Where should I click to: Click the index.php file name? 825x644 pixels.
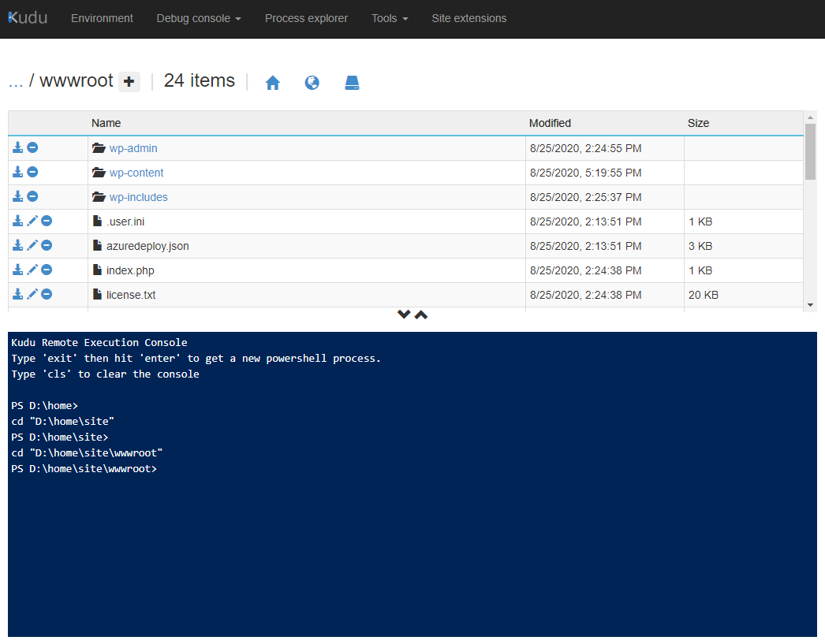point(130,270)
